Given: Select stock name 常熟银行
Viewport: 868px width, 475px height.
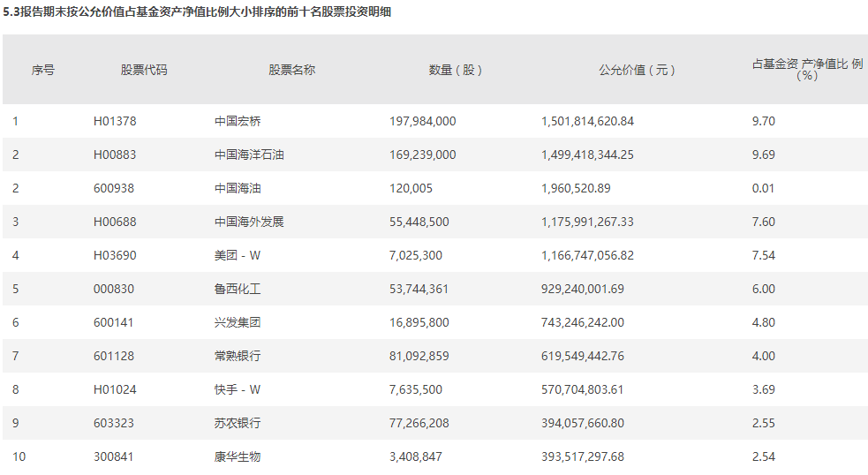Looking at the screenshot, I should pyautogui.click(x=238, y=357).
